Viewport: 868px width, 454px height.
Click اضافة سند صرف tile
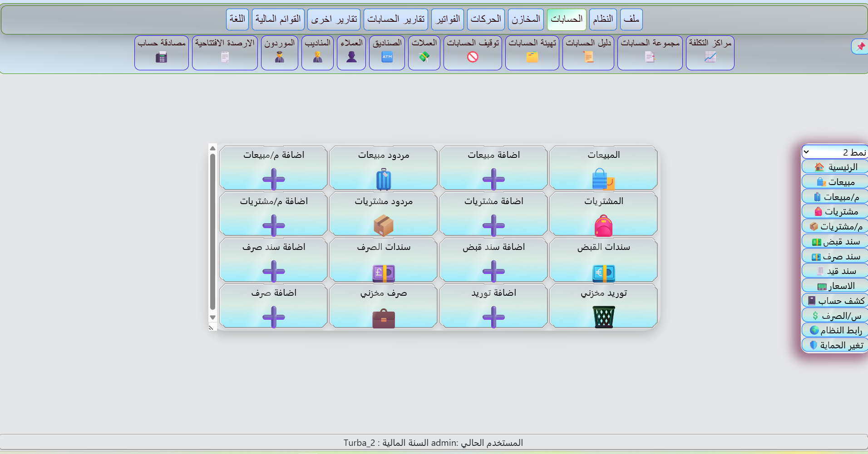pyautogui.click(x=274, y=260)
